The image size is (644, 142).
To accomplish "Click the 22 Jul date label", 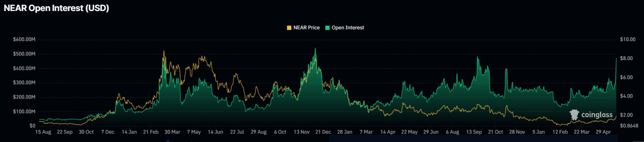I will 237,132.
